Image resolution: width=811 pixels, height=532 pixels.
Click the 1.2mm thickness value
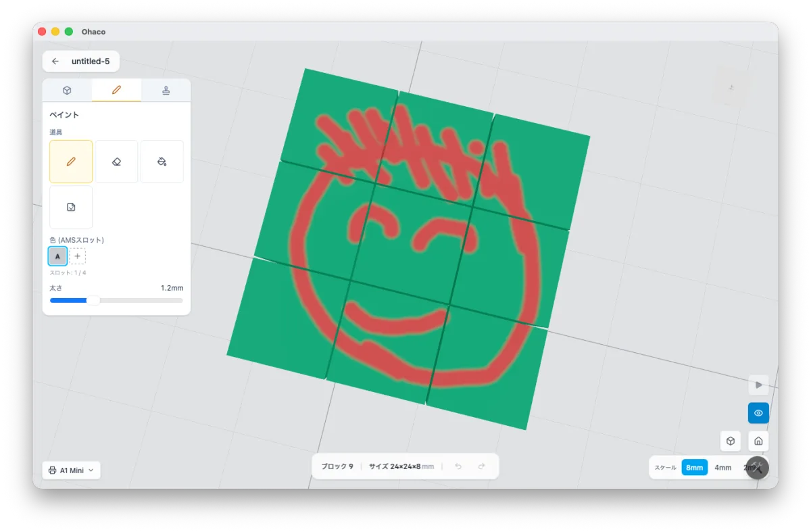172,288
